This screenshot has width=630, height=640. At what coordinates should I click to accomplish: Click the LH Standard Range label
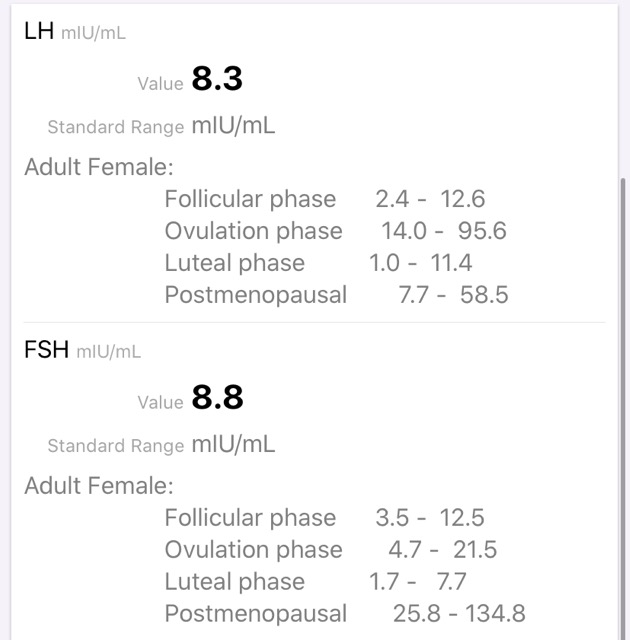pos(116,127)
